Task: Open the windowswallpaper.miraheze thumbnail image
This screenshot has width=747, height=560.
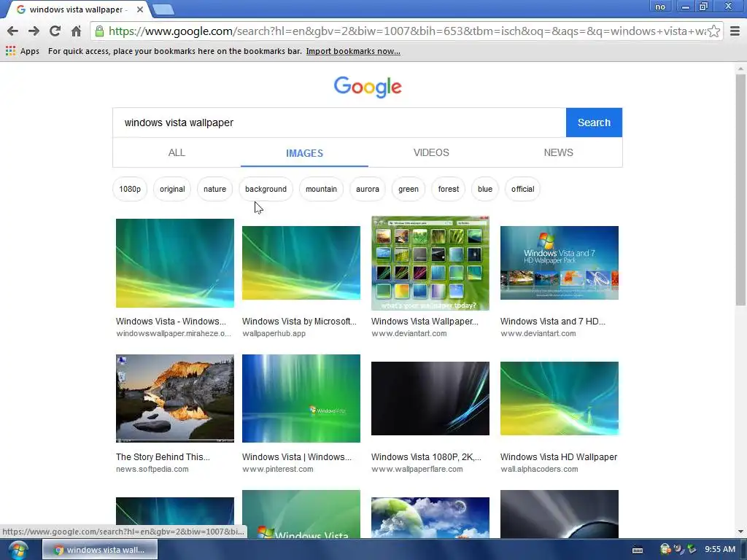Action: 175,262
